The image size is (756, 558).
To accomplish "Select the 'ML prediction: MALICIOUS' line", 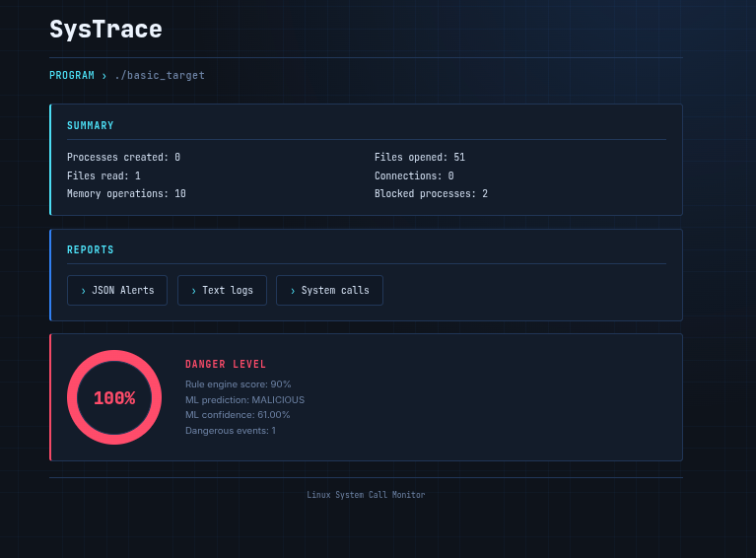I will coord(244,400).
